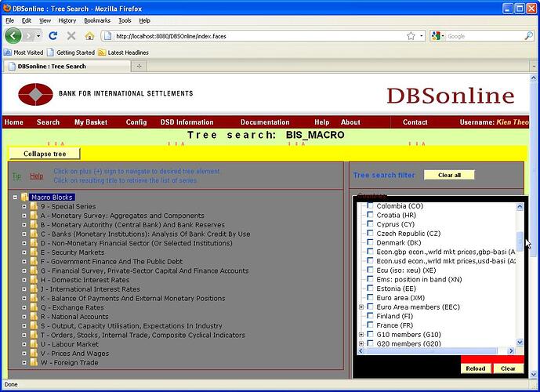The width and height of the screenshot is (540, 392).
Task: Click the browser Back arrow button
Action: point(13,35)
